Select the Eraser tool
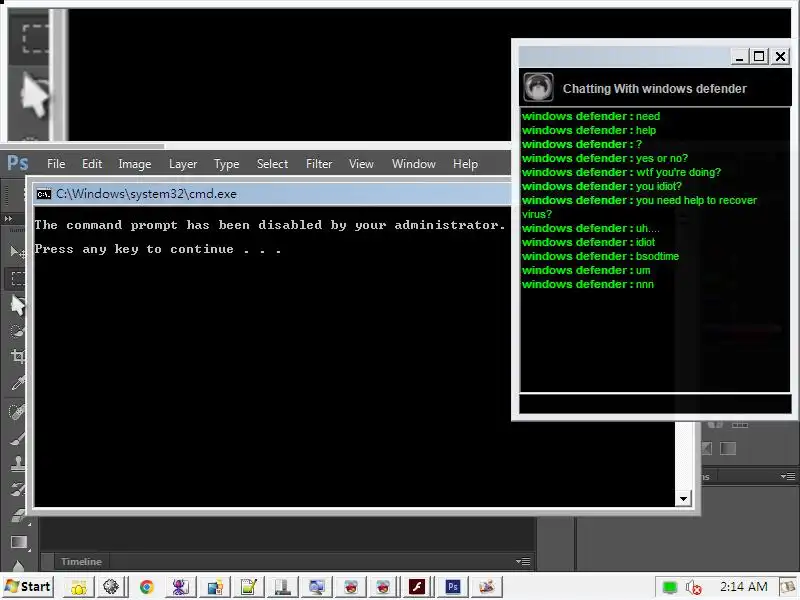800x600 pixels. (17, 515)
